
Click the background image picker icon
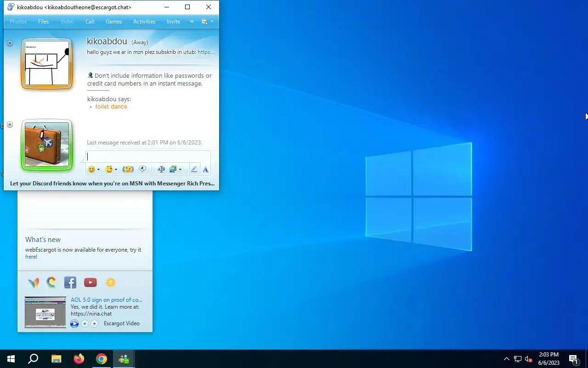pyautogui.click(x=173, y=169)
